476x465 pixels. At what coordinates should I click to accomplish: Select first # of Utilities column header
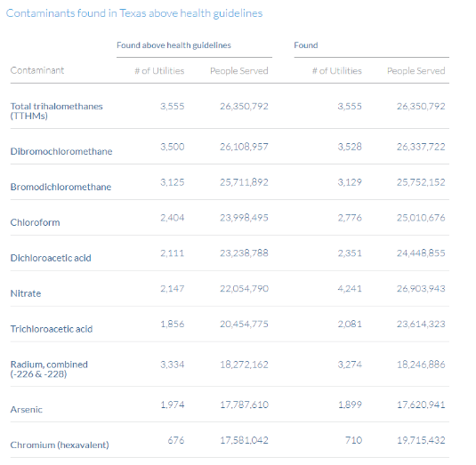pos(159,70)
